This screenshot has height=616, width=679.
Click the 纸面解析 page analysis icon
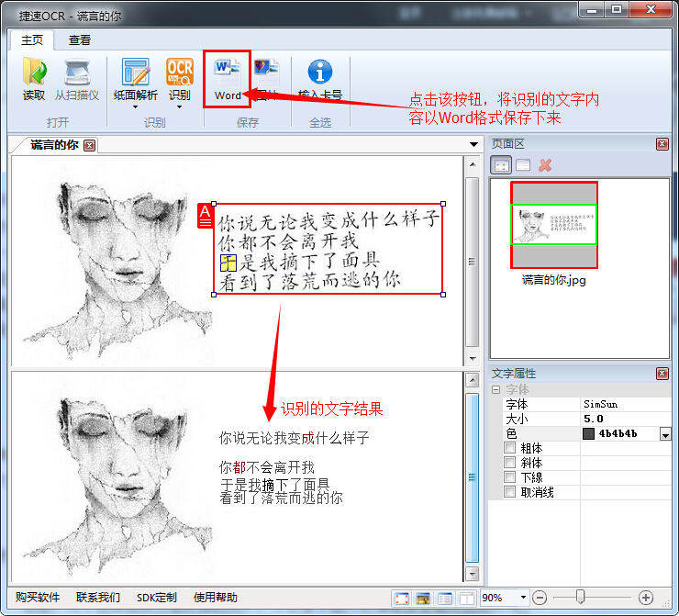coord(136,72)
